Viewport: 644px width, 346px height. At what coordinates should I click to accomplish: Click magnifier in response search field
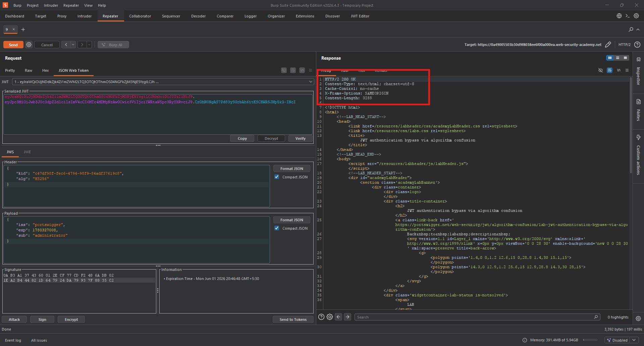pos(596,317)
